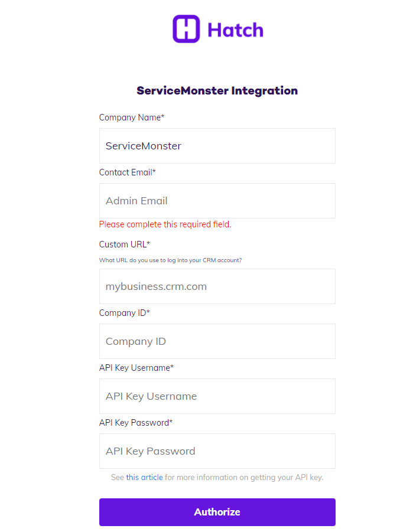Click the Company ID field label
The image size is (400, 532).
point(124,313)
